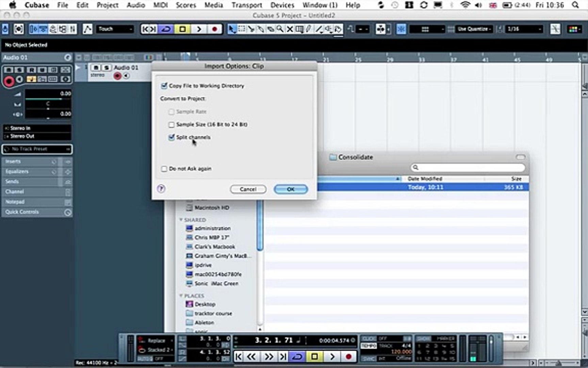588x368 pixels.
Task: Enable Do not Ask again checkbox
Action: pos(164,169)
